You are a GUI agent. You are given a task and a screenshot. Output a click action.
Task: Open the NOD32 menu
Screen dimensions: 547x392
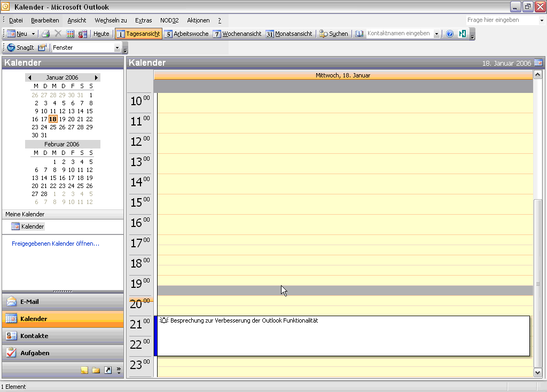169,20
